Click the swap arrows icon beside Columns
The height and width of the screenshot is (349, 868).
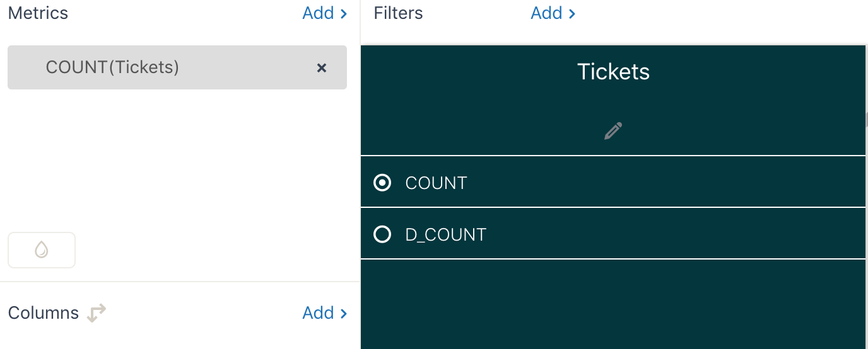[x=96, y=313]
